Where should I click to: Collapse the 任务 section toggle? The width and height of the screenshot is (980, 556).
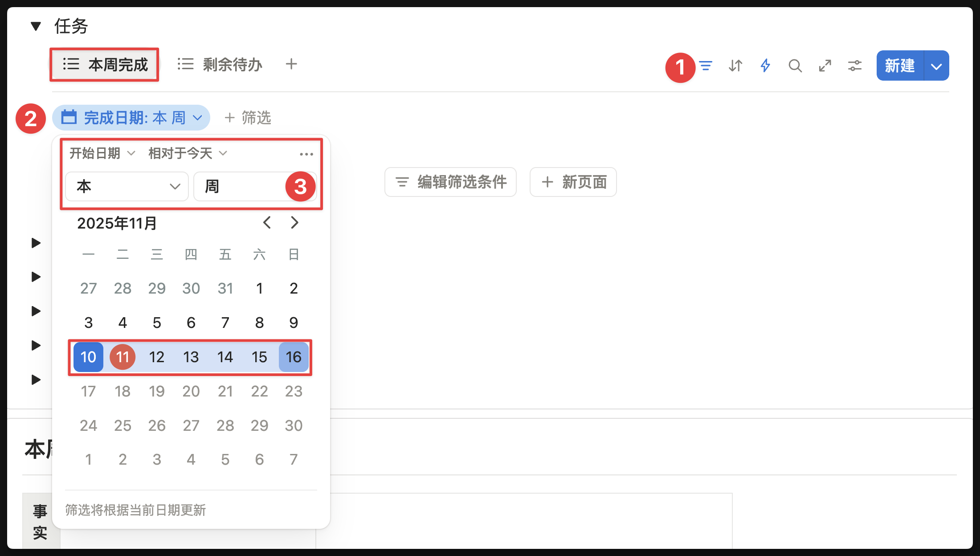click(36, 26)
